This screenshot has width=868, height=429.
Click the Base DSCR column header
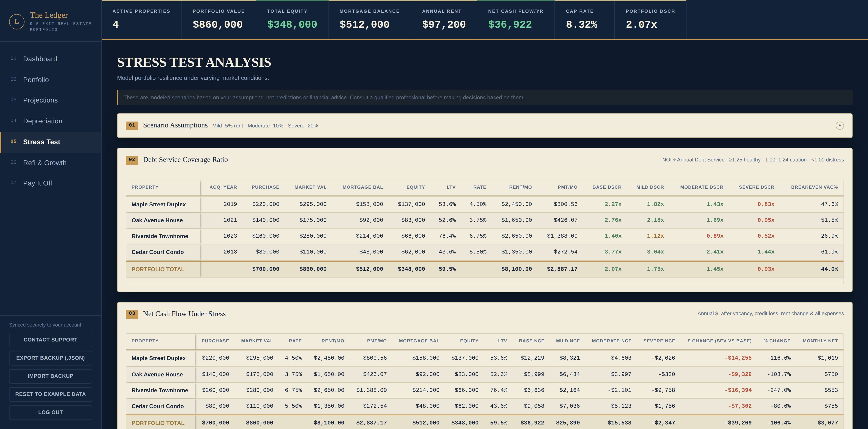pos(607,187)
